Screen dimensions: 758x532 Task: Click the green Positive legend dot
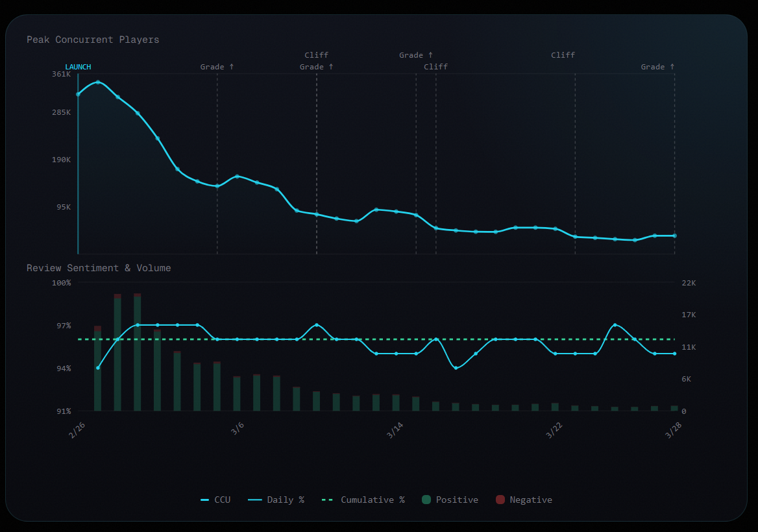pyautogui.click(x=428, y=500)
